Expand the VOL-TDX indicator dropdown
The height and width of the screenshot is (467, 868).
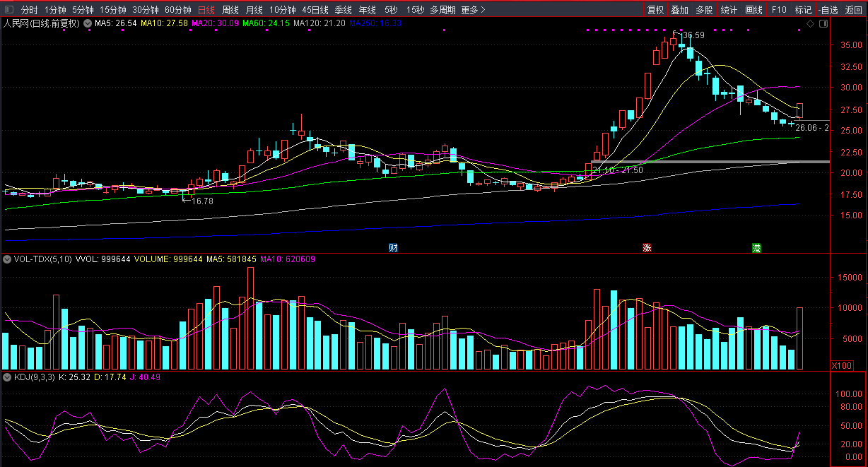[7, 259]
